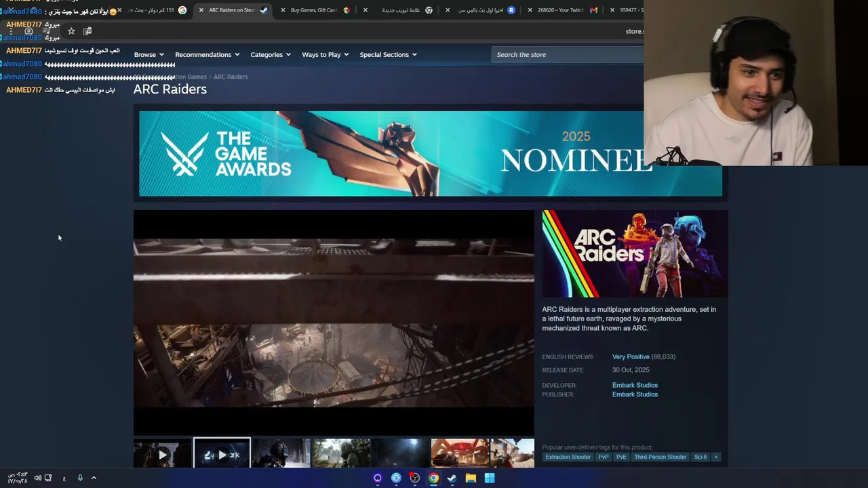Select the Extraction Shooter tag
The width and height of the screenshot is (868, 488).
[x=568, y=457]
